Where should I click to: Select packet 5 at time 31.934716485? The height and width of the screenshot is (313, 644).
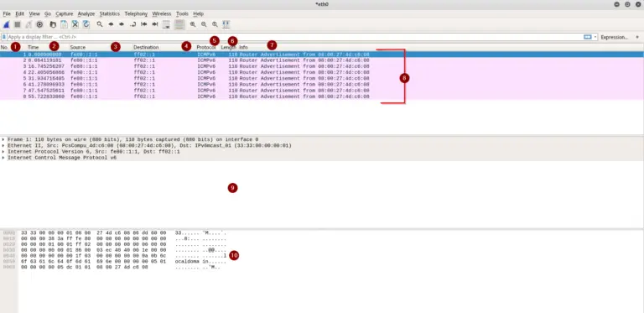coord(322,78)
